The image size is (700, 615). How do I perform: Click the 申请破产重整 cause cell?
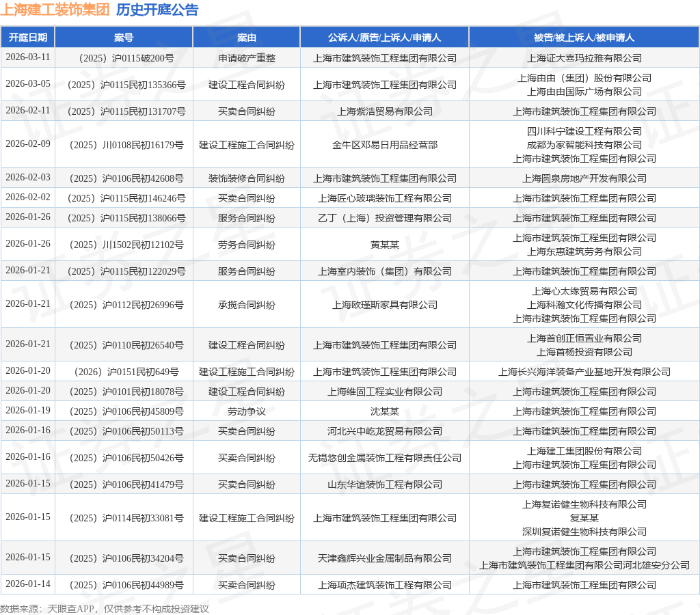click(246, 58)
